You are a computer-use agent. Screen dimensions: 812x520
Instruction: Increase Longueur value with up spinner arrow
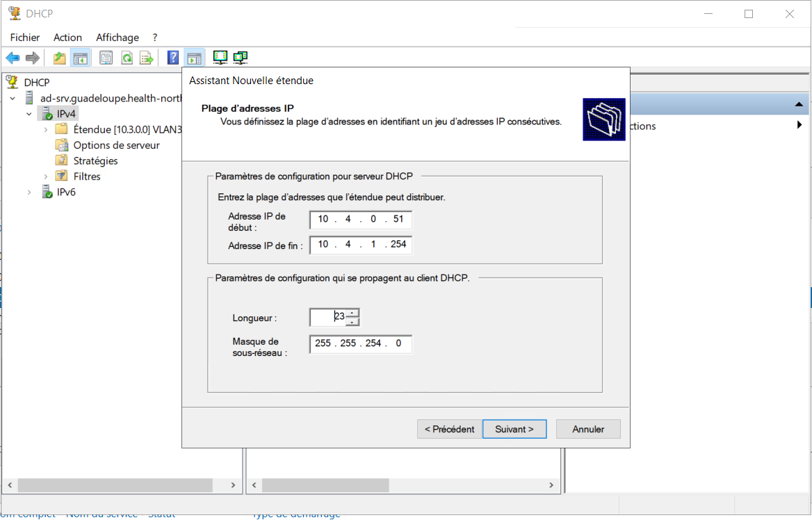pyautogui.click(x=352, y=312)
